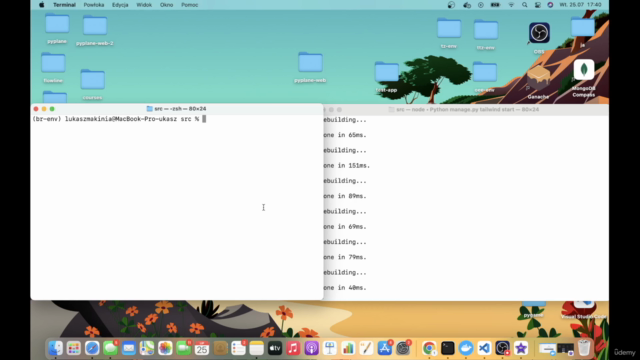Open Music from the Dock
The height and width of the screenshot is (360, 640).
[x=293, y=348]
